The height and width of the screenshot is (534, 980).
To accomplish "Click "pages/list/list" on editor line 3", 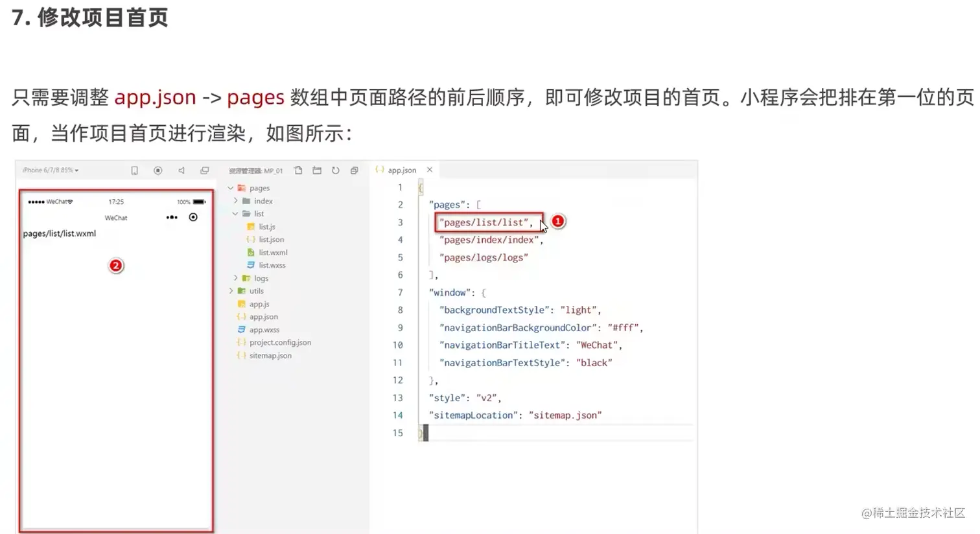I will 484,222.
